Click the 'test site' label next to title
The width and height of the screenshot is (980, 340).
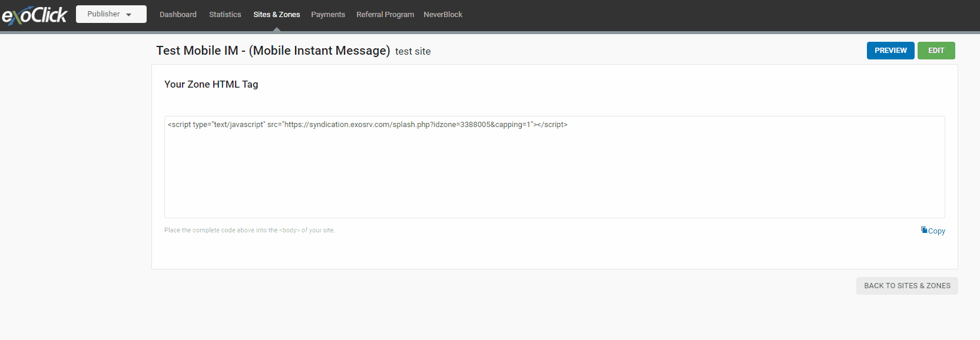point(413,52)
